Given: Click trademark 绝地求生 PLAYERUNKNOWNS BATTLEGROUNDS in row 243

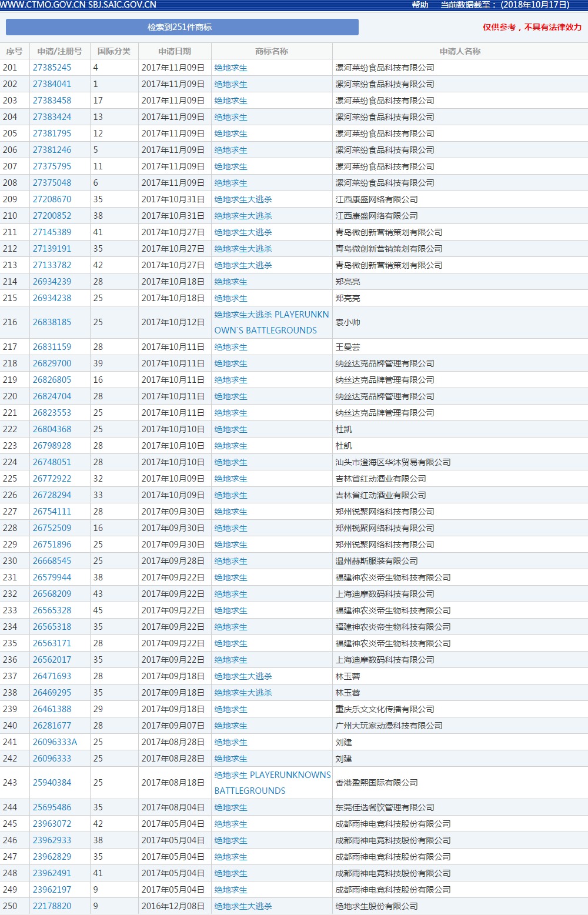Looking at the screenshot, I should 273,783.
